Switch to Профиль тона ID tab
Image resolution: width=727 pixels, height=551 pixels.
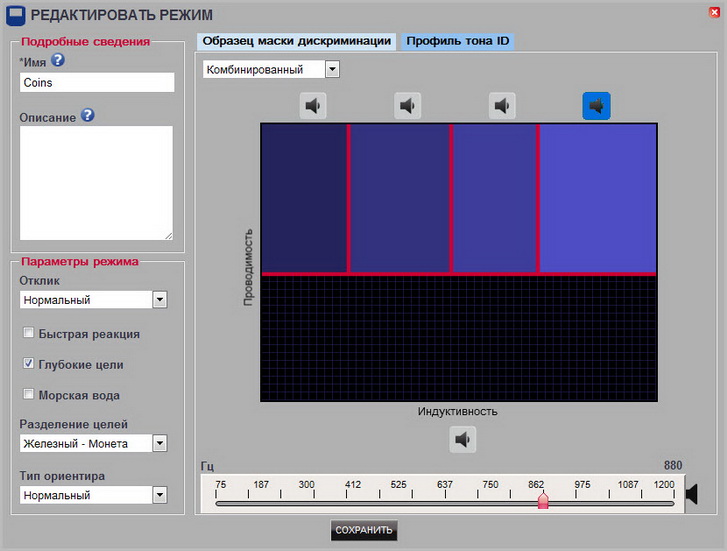457,41
